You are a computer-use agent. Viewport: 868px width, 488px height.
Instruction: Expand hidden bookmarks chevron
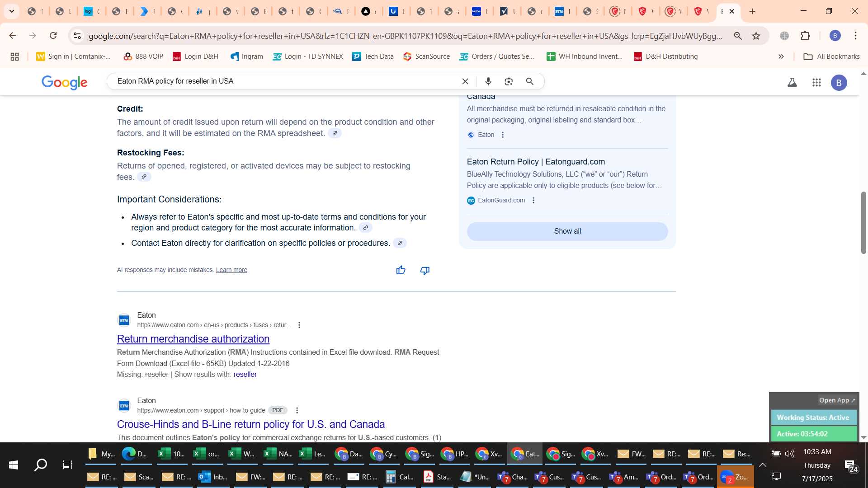pyautogui.click(x=781, y=56)
